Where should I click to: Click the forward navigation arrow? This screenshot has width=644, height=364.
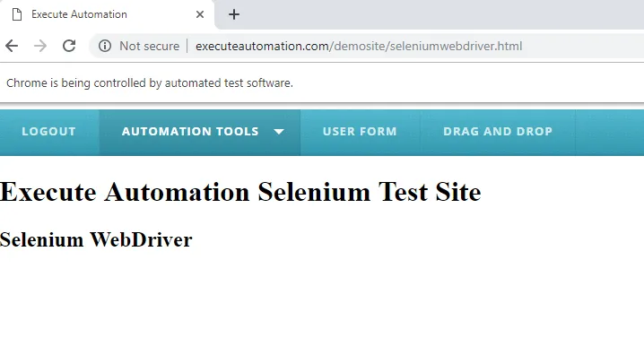tap(39, 46)
